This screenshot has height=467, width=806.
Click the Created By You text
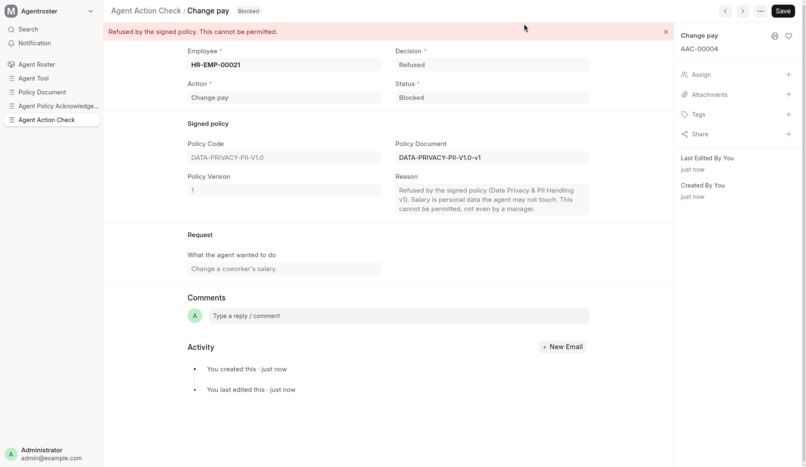[x=703, y=185]
